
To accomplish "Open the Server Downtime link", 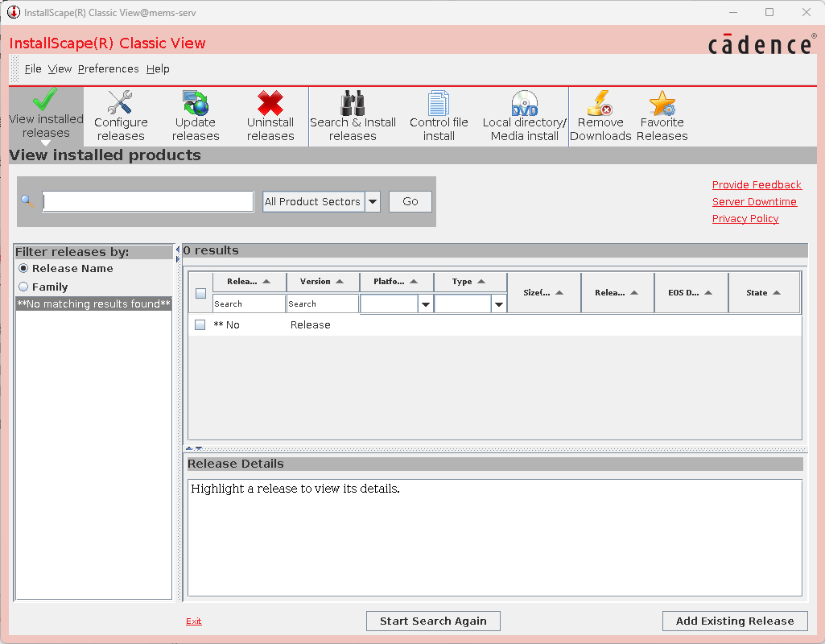I will [x=754, y=201].
